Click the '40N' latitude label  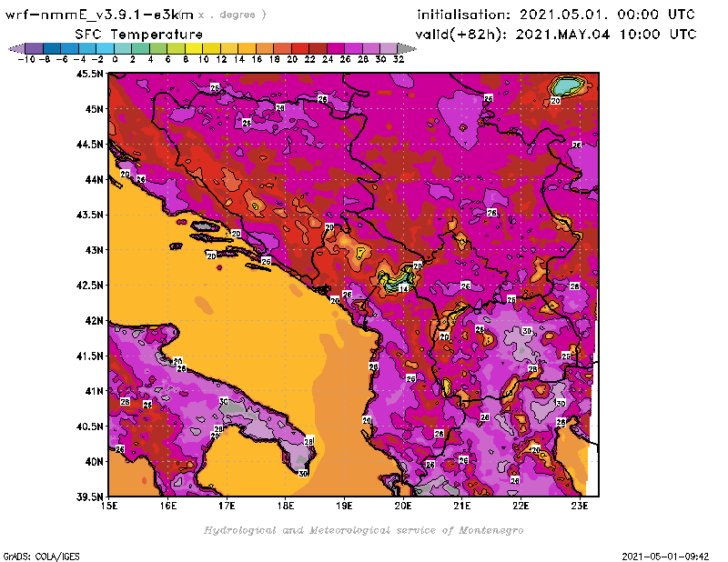[95, 462]
